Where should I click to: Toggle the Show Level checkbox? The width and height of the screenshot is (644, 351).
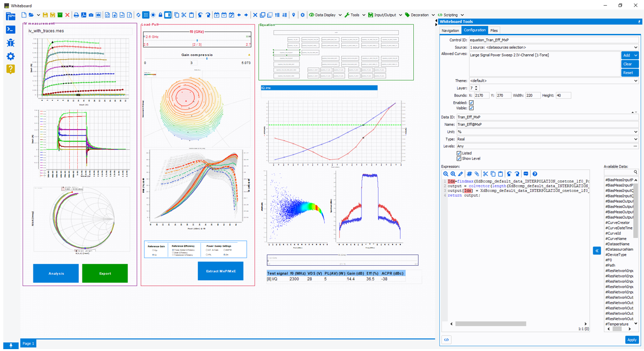point(459,159)
